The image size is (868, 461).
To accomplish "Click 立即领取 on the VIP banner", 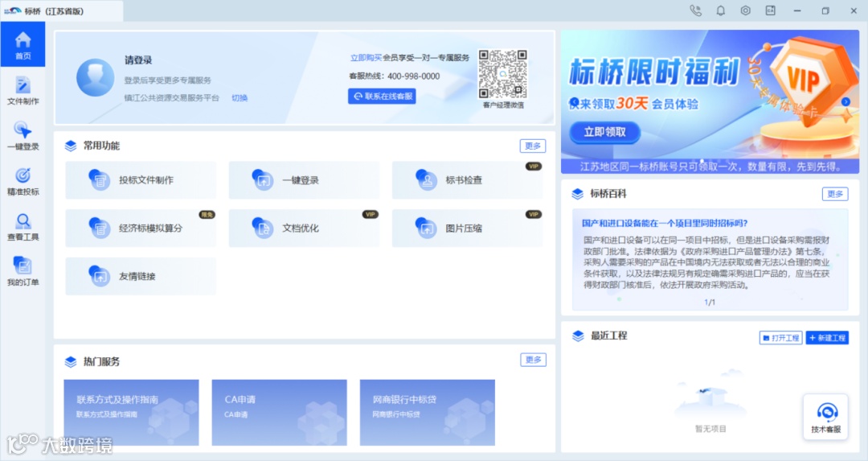I will tap(604, 133).
